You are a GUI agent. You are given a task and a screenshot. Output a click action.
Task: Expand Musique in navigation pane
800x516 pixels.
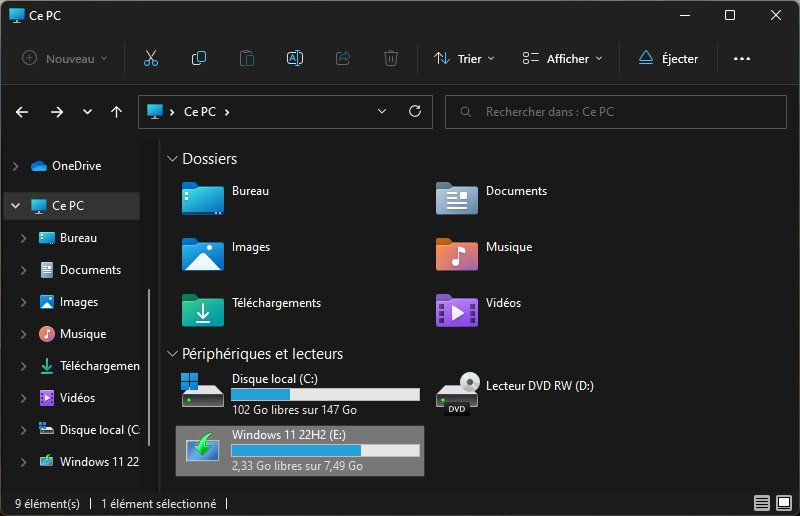point(23,334)
